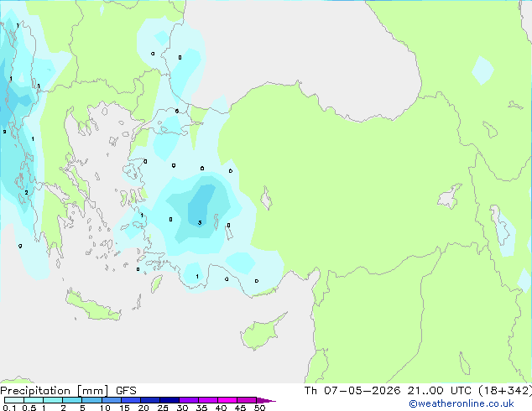Click the 'GFS' model label
The width and height of the screenshot is (532, 411).
[x=126, y=391]
